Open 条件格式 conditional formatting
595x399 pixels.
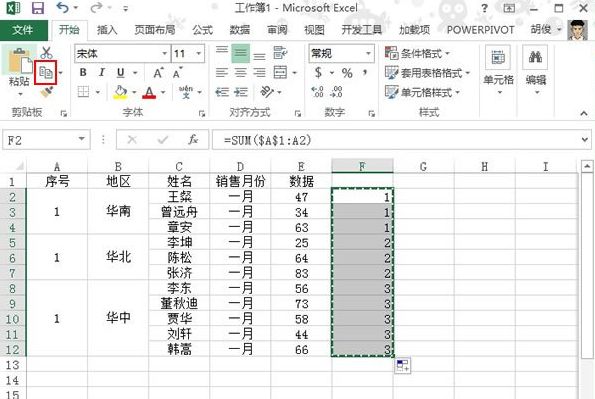[417, 54]
